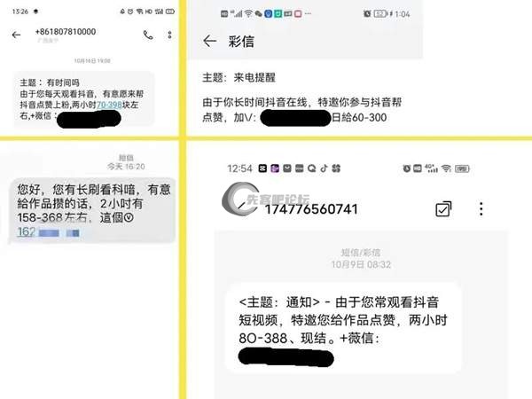Tap the Wi-Fi icon in the 12:54 status bar
The height and width of the screenshot is (399, 532).
pos(447,168)
